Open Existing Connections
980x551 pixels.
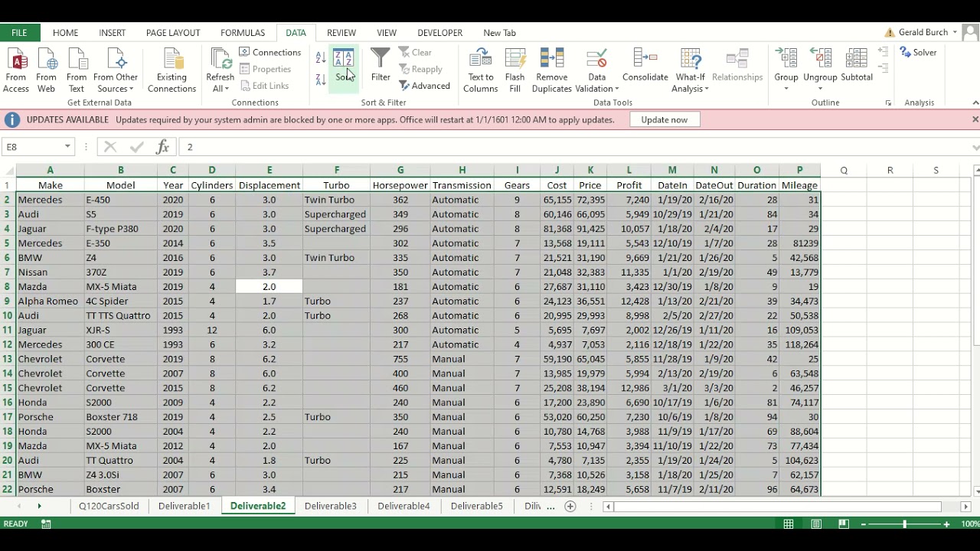point(171,70)
